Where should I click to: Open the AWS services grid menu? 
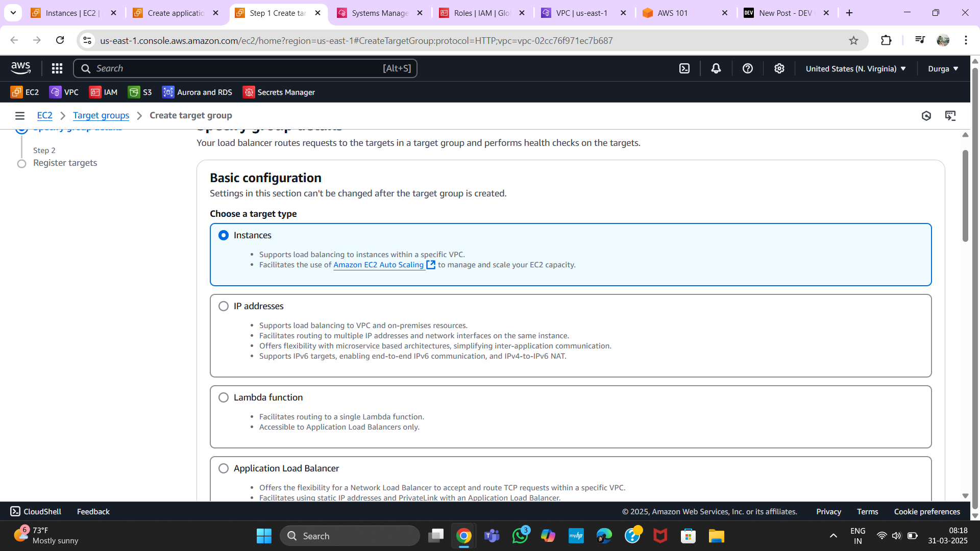point(57,68)
